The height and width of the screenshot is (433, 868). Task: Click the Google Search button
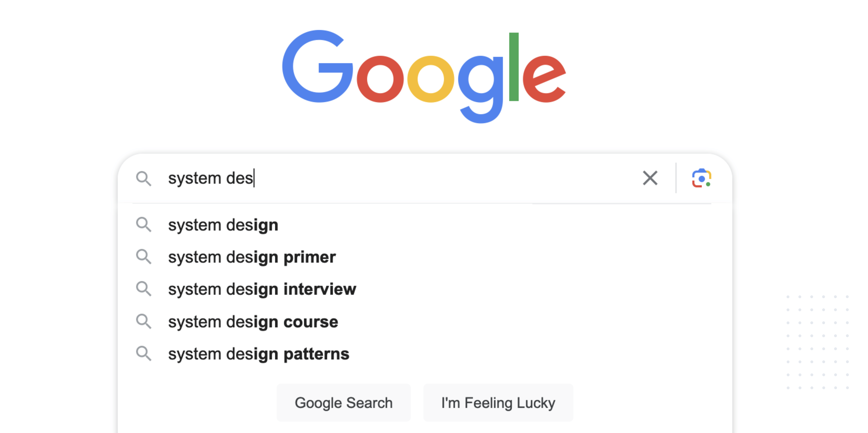click(x=344, y=403)
